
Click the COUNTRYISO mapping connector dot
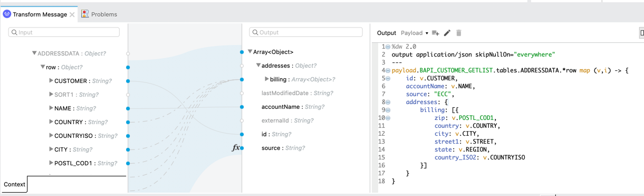pyautogui.click(x=128, y=136)
